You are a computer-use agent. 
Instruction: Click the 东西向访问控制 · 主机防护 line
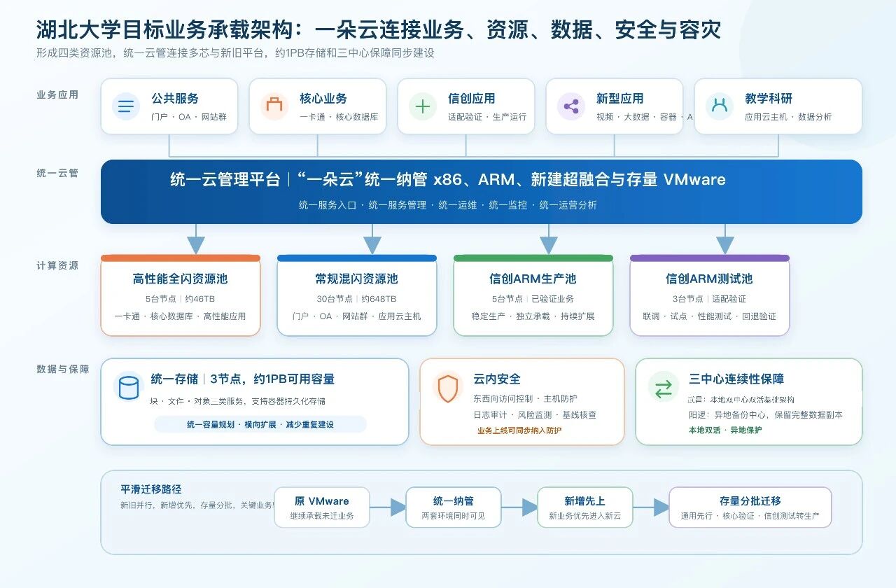click(x=526, y=399)
